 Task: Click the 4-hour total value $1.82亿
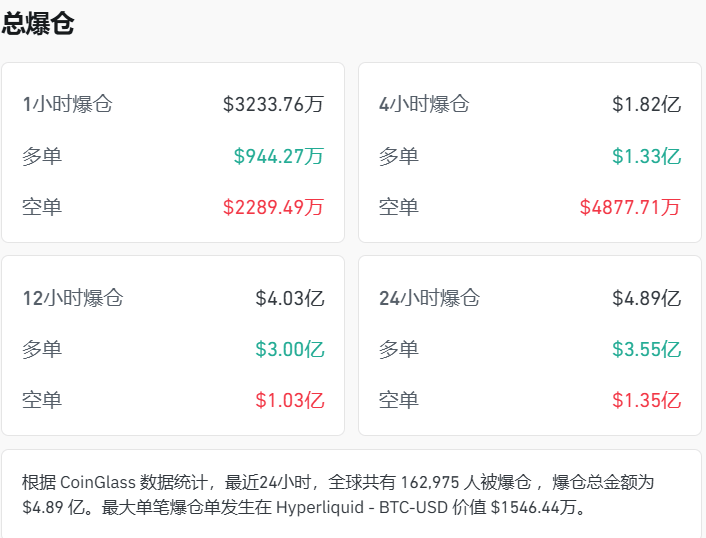tap(646, 104)
